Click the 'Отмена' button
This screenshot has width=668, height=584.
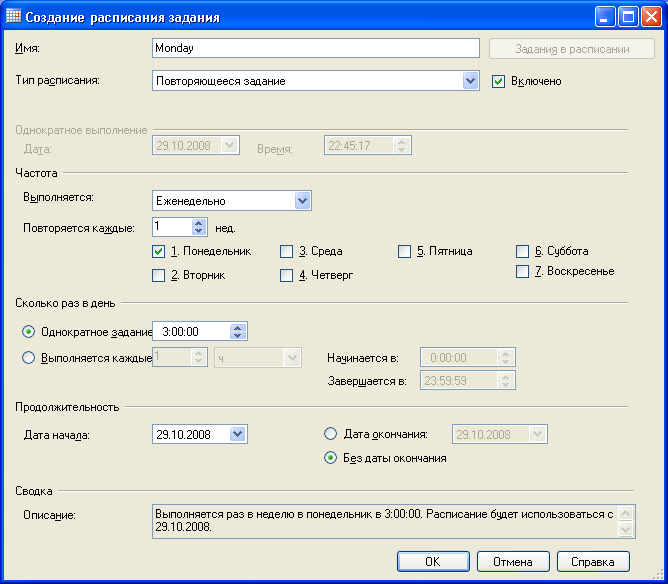coord(512,562)
